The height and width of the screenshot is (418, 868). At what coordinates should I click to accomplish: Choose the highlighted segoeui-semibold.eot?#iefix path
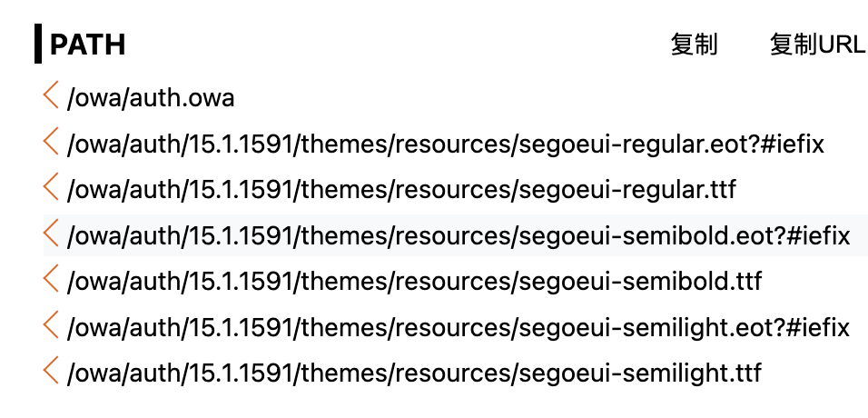pyautogui.click(x=458, y=236)
